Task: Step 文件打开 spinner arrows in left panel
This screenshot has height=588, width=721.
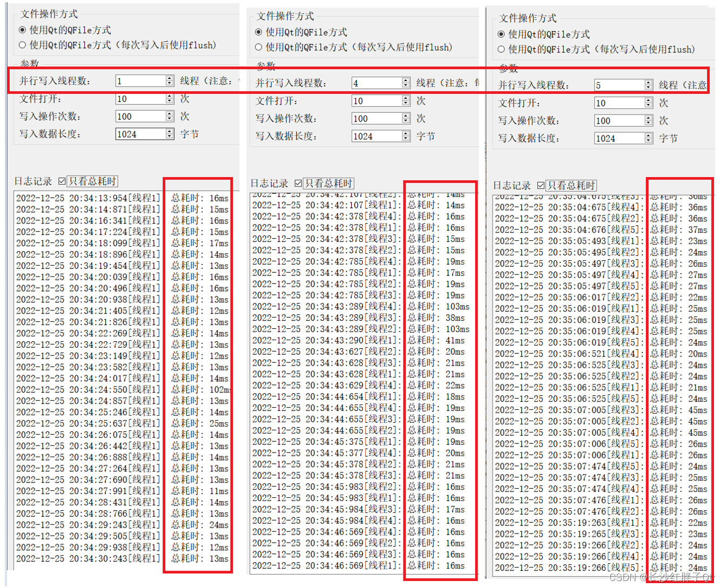Action: coord(170,99)
